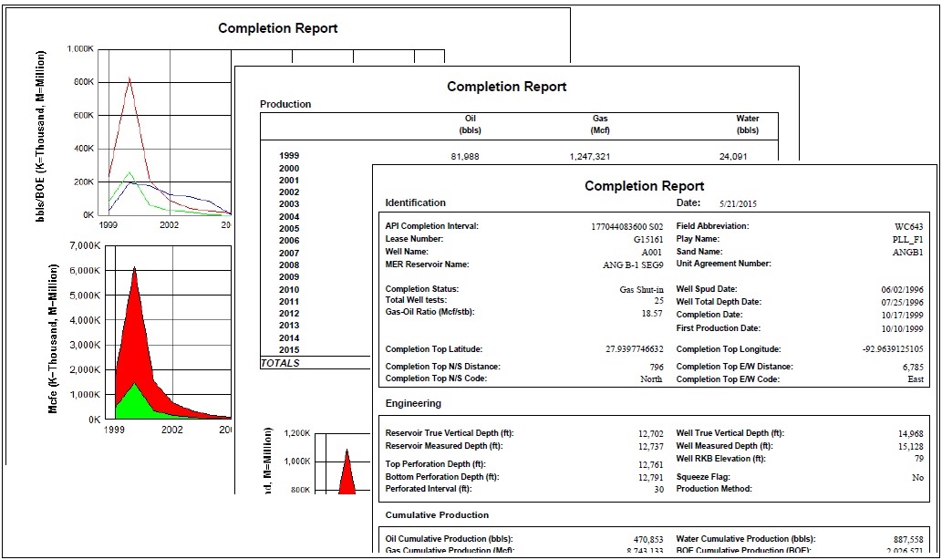Image resolution: width=942 pixels, height=560 pixels.
Task: Click the TOTALS row label
Action: pos(280,363)
